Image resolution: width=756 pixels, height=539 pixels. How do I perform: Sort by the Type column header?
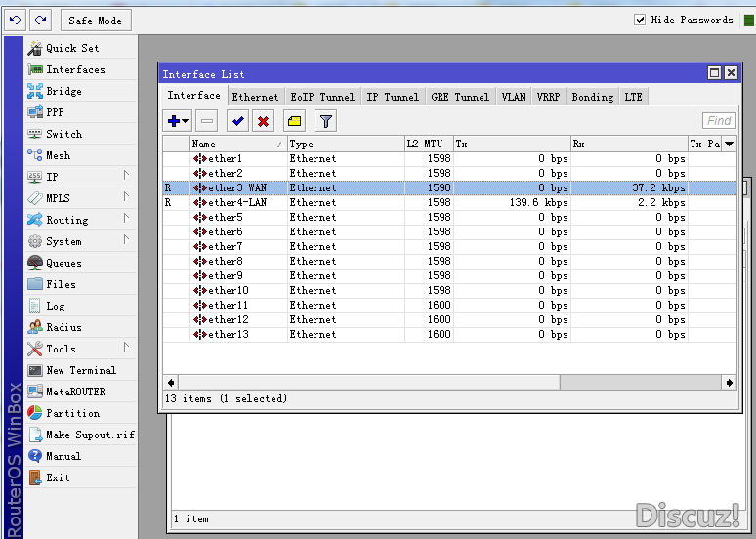click(x=346, y=144)
